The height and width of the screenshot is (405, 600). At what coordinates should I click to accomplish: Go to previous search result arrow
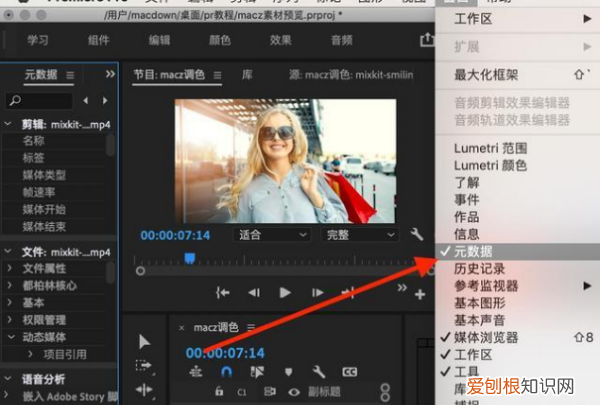[86, 101]
